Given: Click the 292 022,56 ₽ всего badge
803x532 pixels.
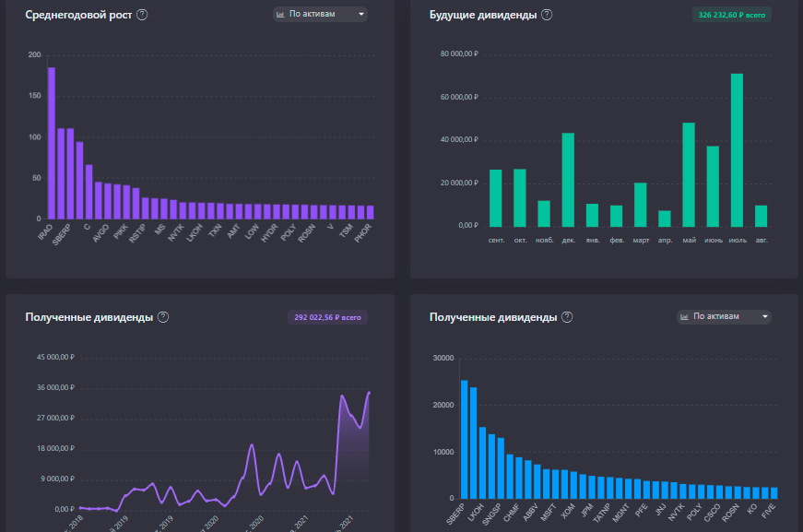Looking at the screenshot, I should click(x=328, y=317).
